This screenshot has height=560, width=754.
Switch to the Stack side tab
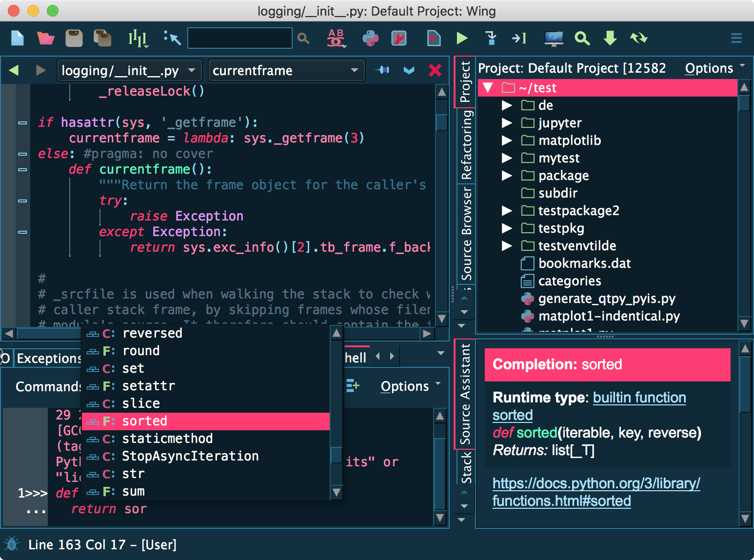point(466,467)
